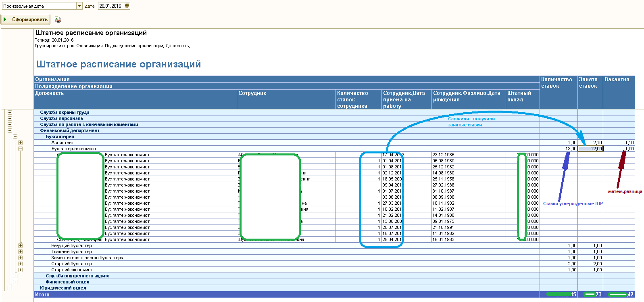The height and width of the screenshot is (302, 644).
Task: Expand the Ведущий бухгалтер position
Action: pyautogui.click(x=20, y=246)
